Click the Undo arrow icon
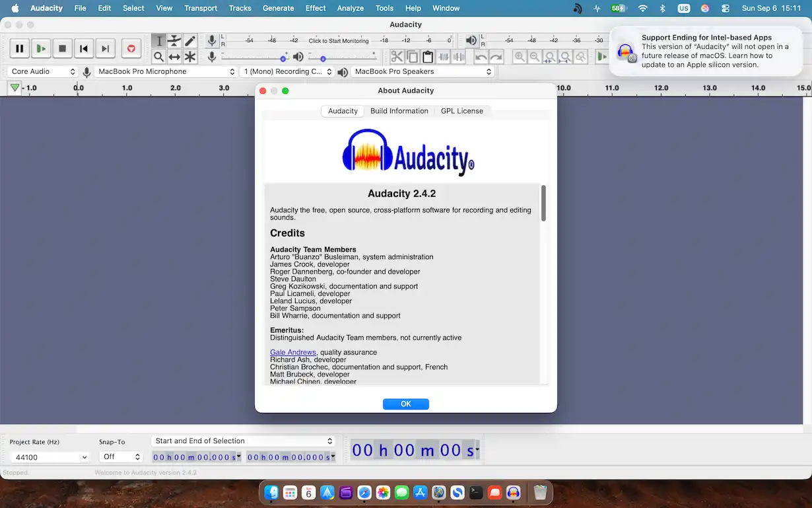The height and width of the screenshot is (508, 812). [481, 57]
